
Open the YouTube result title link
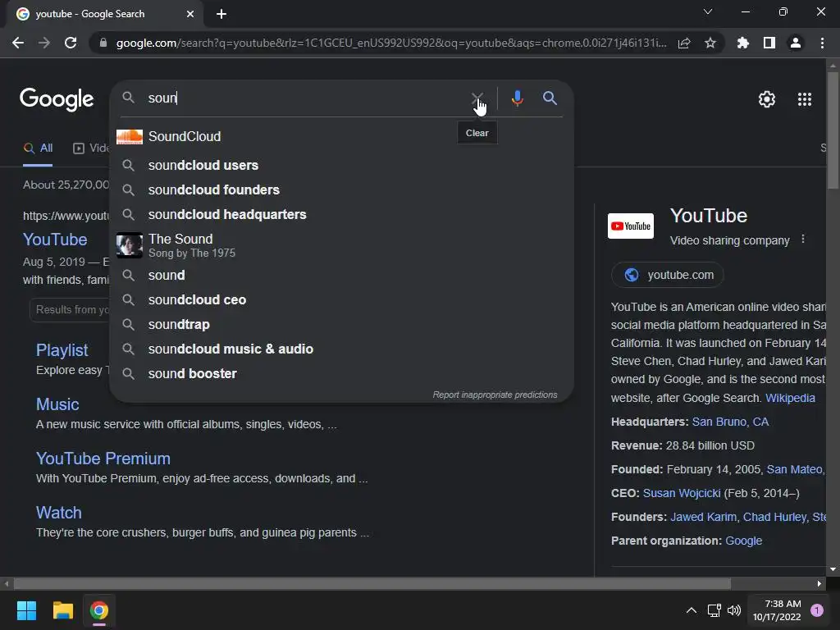pyautogui.click(x=55, y=240)
